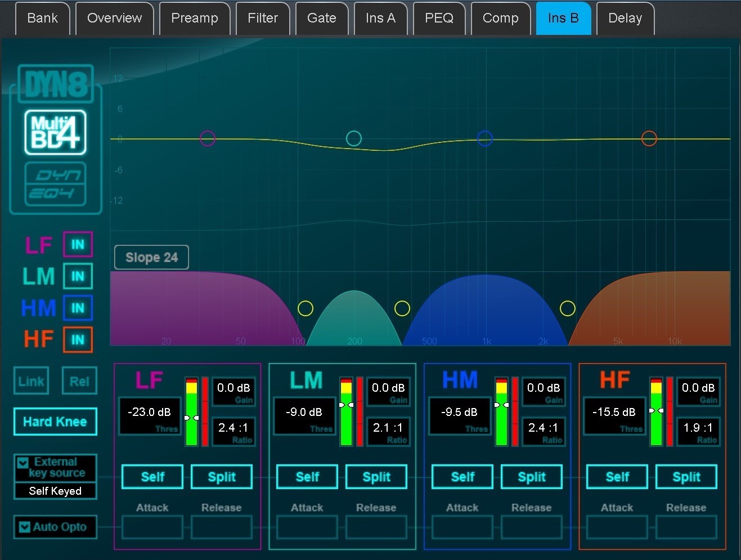Open the PEQ tab
Image resolution: width=741 pixels, height=560 pixels.
(439, 18)
